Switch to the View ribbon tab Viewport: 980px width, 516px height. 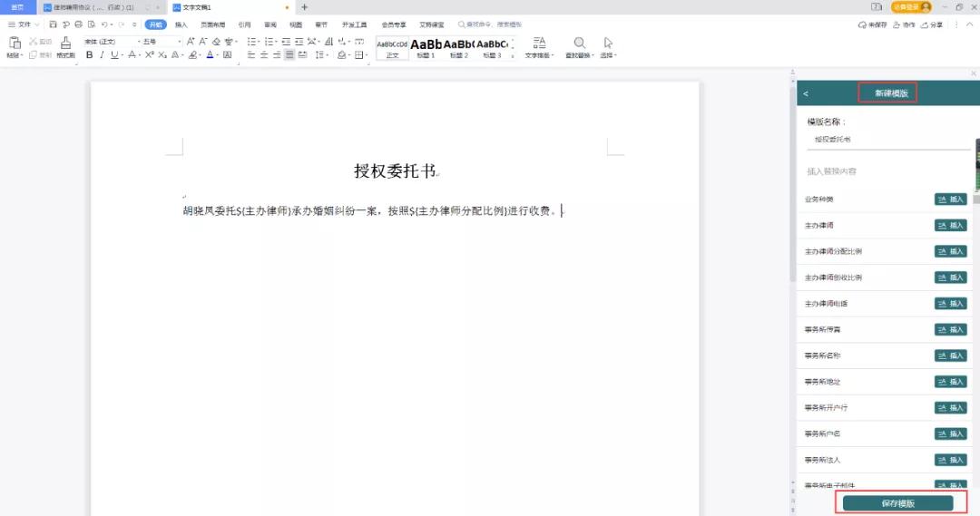[x=296, y=24]
